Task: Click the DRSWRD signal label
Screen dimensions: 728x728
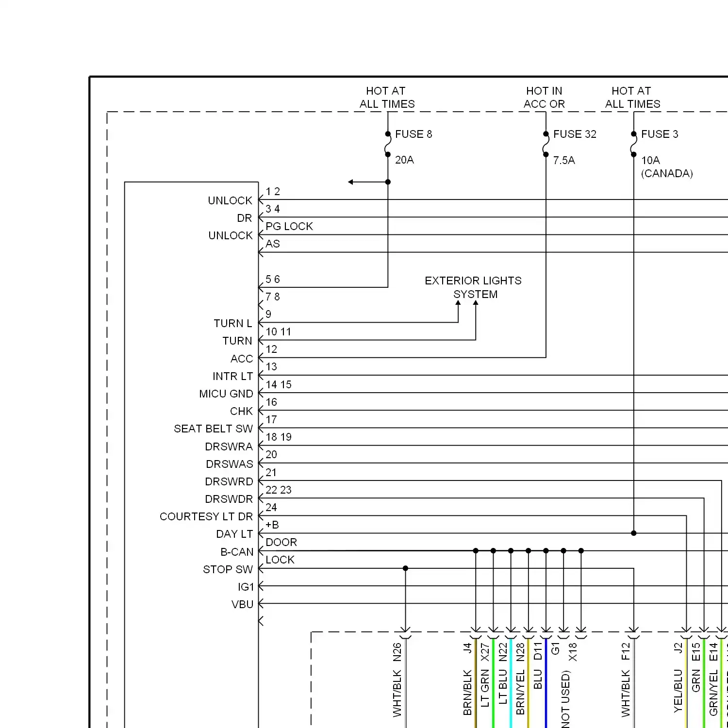Action: click(x=229, y=481)
